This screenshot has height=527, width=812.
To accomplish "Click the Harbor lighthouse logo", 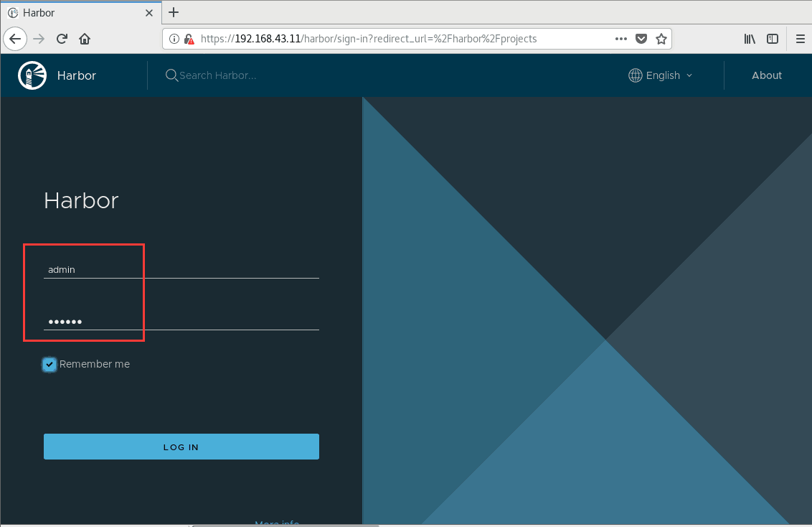I will point(32,75).
